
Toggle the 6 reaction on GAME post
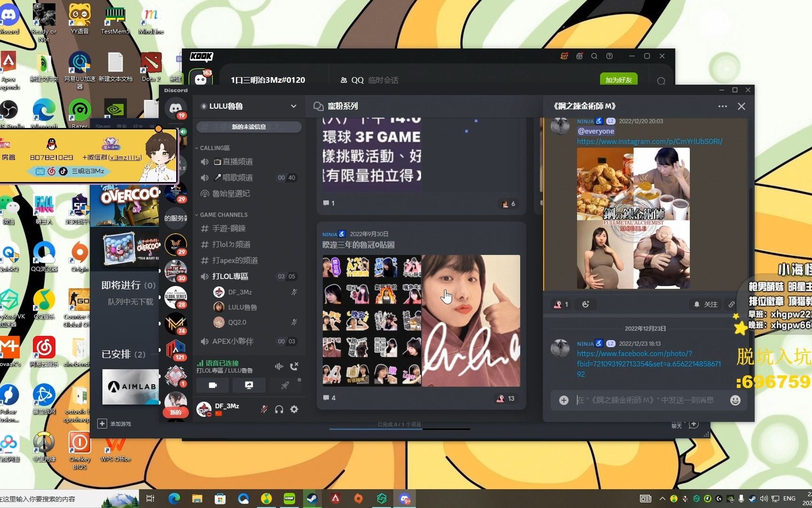coord(508,204)
